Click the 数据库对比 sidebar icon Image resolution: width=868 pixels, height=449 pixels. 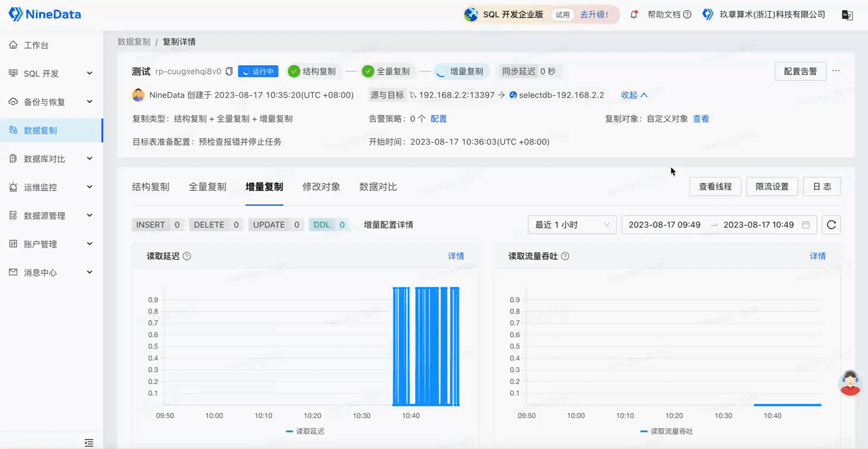point(13,159)
